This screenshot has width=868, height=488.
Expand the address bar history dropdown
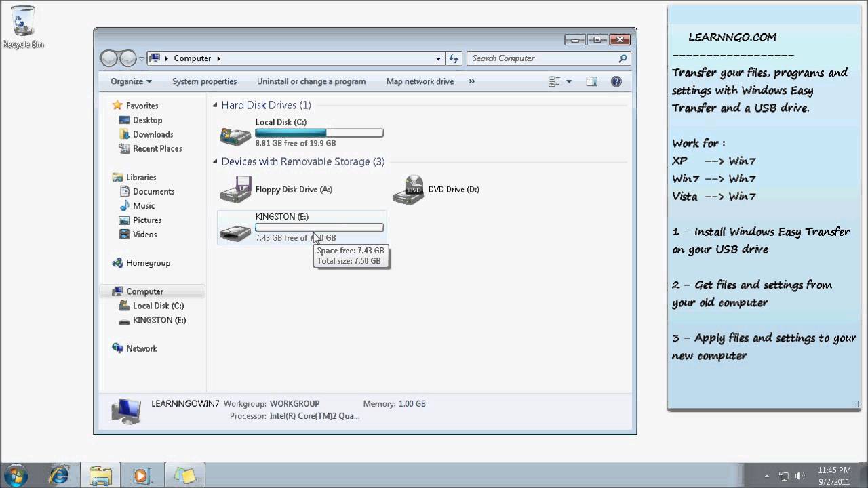pos(439,58)
